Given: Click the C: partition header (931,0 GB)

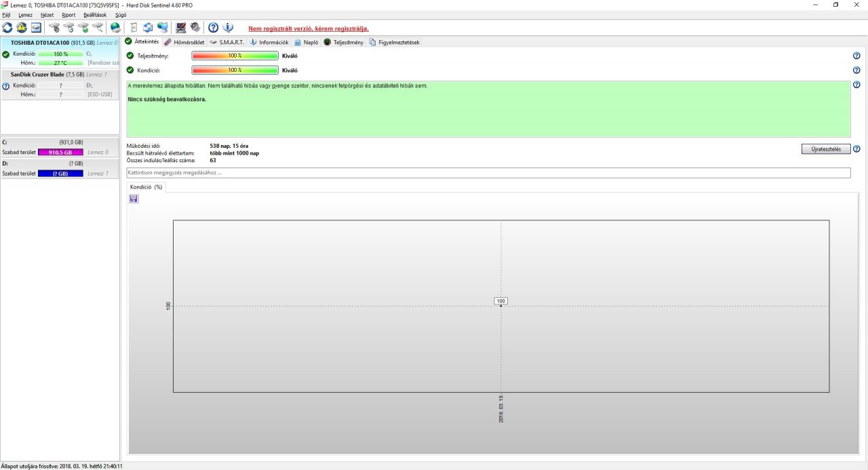Looking at the screenshot, I should point(60,142).
